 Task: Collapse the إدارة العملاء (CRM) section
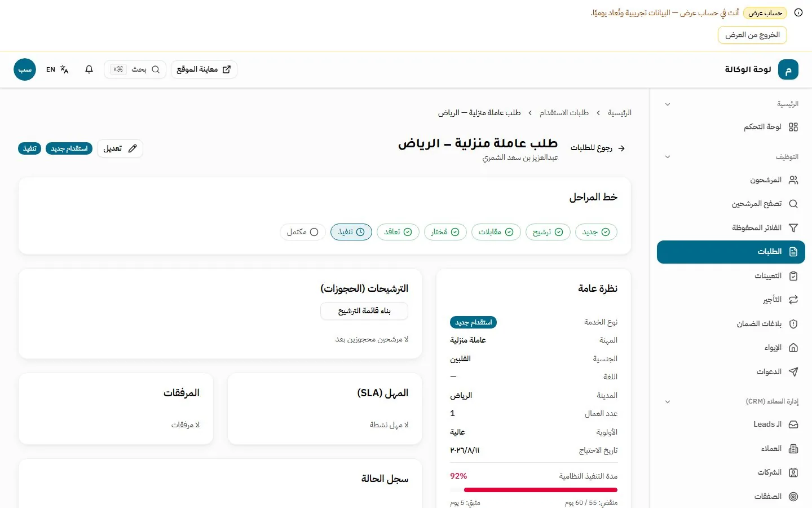coord(668,402)
